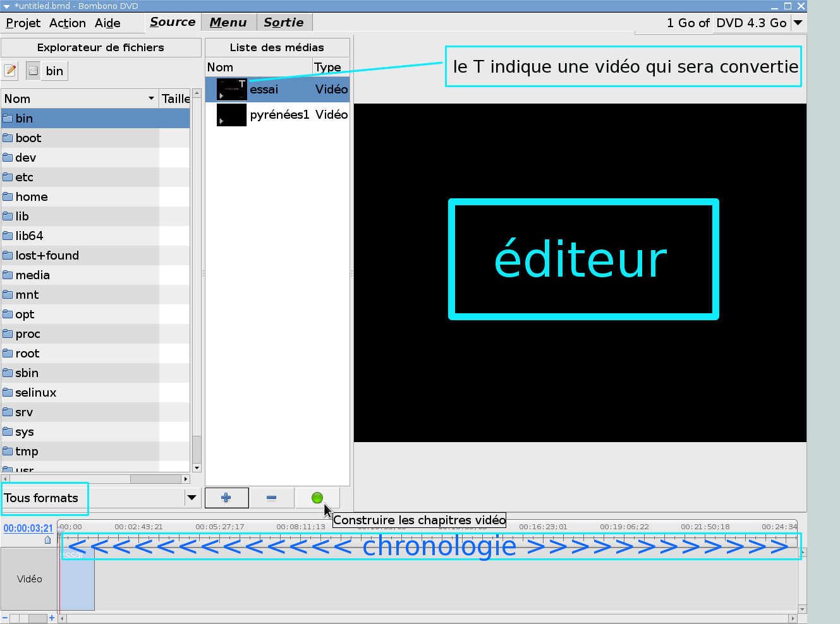Select the pyrénées1 video thumbnail in media list
Screen dimensions: 840x624
(x=231, y=115)
